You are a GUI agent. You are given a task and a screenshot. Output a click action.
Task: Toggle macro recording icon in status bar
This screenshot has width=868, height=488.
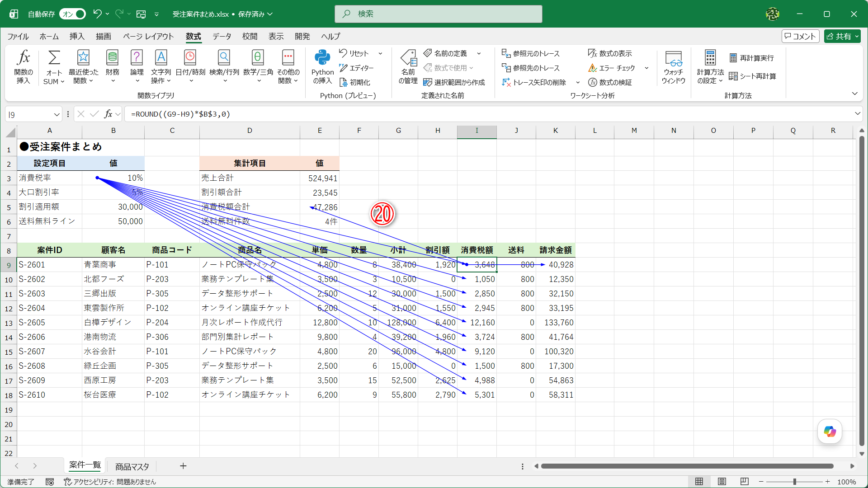click(50, 482)
